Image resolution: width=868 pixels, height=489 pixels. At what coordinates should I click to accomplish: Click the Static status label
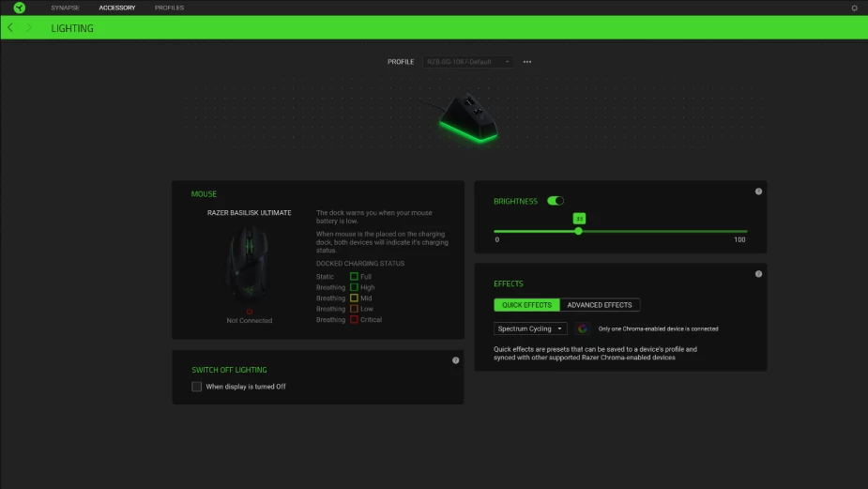325,277
